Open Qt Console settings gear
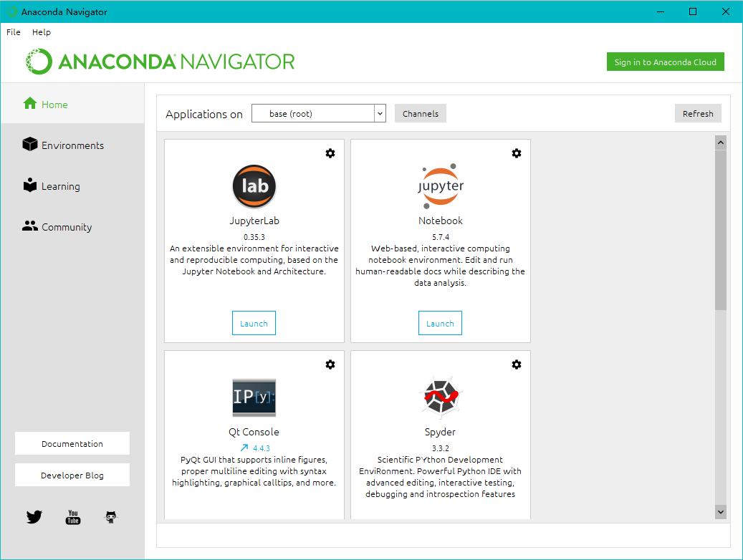 330,365
